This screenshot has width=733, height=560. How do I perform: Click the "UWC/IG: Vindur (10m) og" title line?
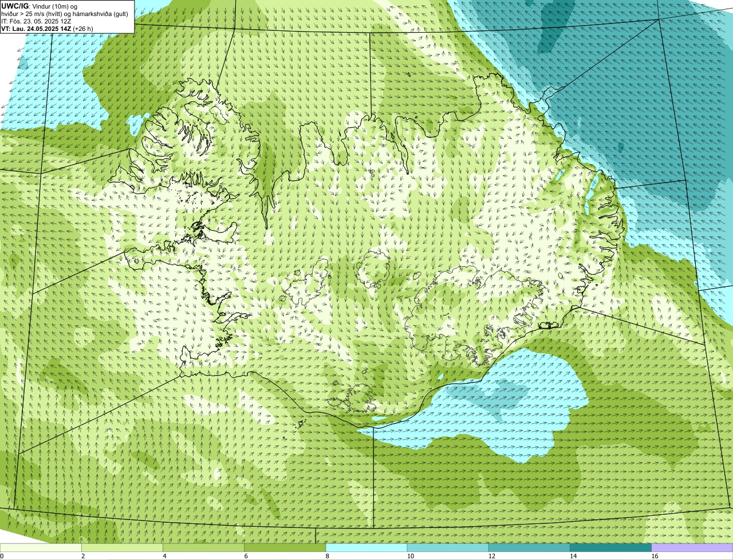40,6
